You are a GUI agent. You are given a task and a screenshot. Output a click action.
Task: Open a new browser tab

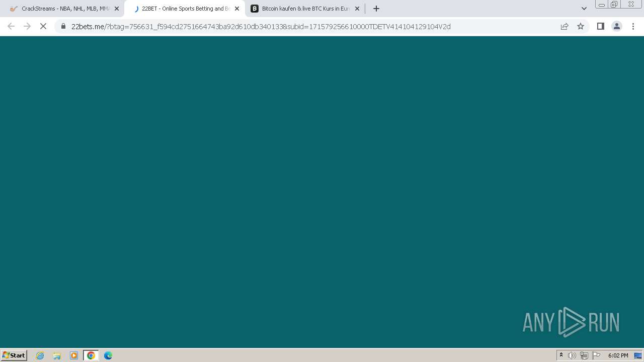[376, 9]
